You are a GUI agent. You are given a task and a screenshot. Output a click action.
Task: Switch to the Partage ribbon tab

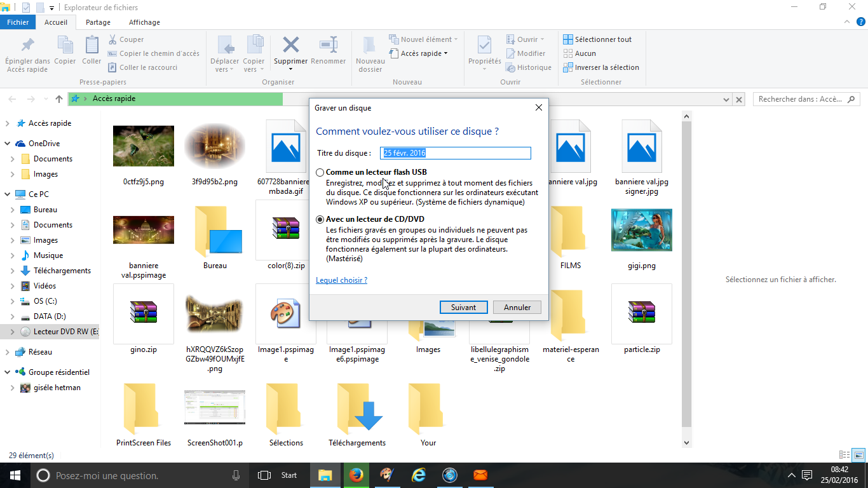tap(98, 22)
